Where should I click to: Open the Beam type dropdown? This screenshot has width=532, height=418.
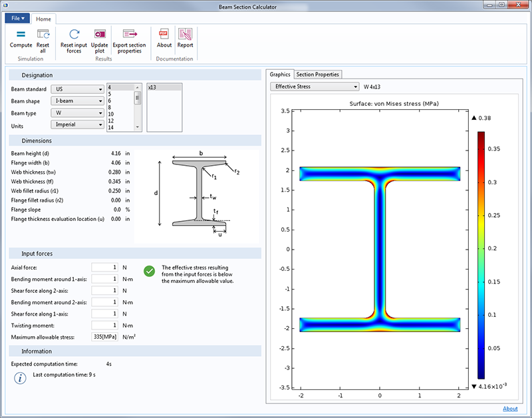tap(77, 112)
